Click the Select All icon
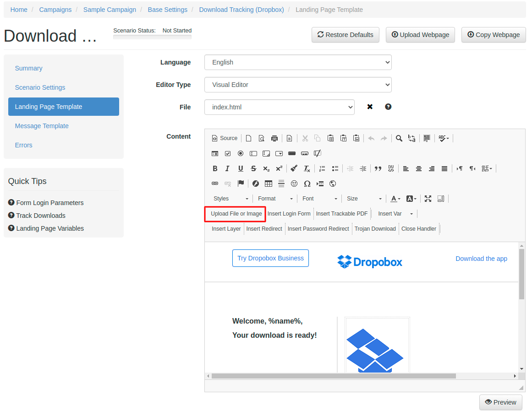 click(x=427, y=138)
